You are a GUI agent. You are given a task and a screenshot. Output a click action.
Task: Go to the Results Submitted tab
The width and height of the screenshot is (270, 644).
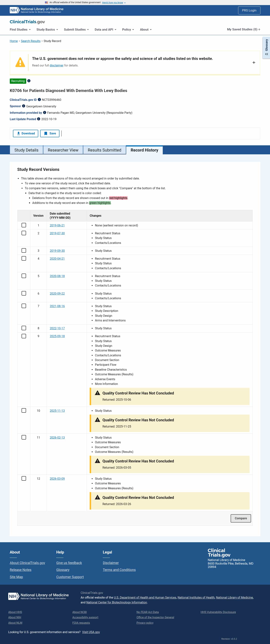pyautogui.click(x=104, y=150)
